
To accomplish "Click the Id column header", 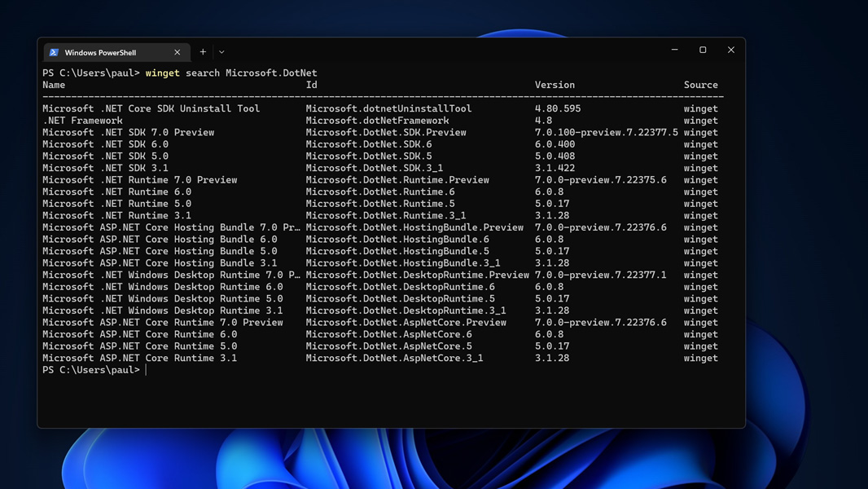I will (311, 85).
